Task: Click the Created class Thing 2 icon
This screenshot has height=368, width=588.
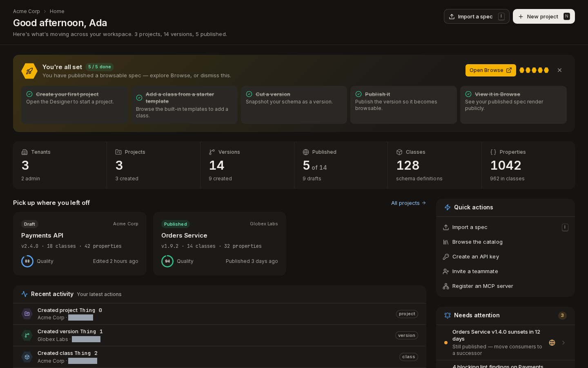Action: click(x=27, y=357)
